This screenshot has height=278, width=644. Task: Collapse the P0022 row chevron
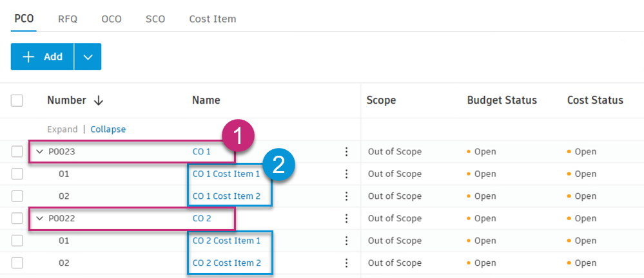[40, 219]
